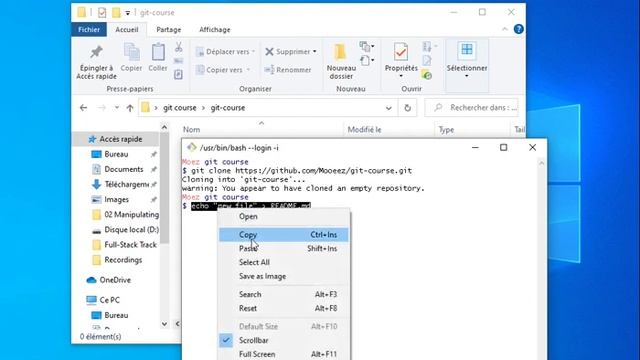Click the Propriétés checkmark icon

pos(401,52)
